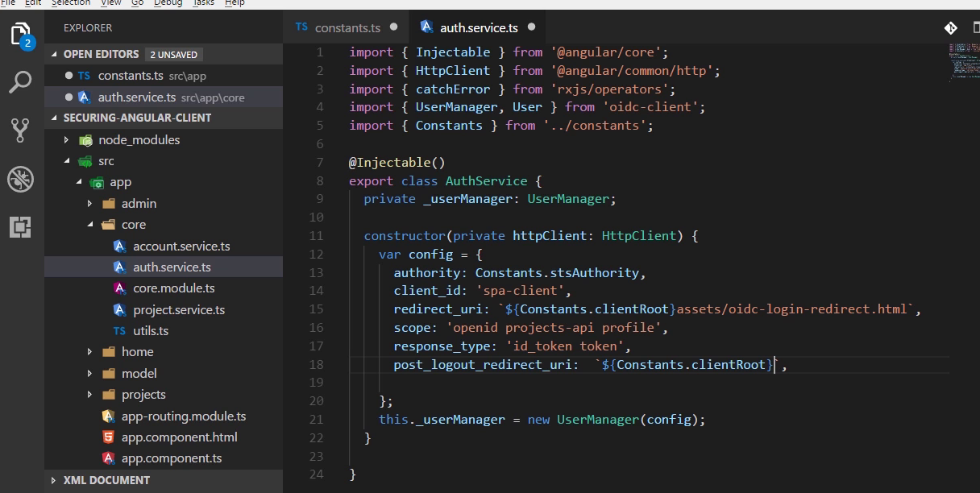Click the Angular icon on auth.service.ts tab
This screenshot has height=493, width=980.
[x=426, y=27]
